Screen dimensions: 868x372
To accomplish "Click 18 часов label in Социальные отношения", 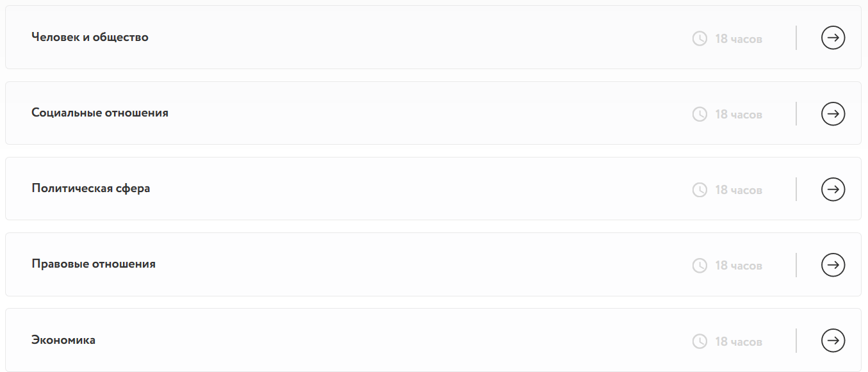I will (739, 115).
